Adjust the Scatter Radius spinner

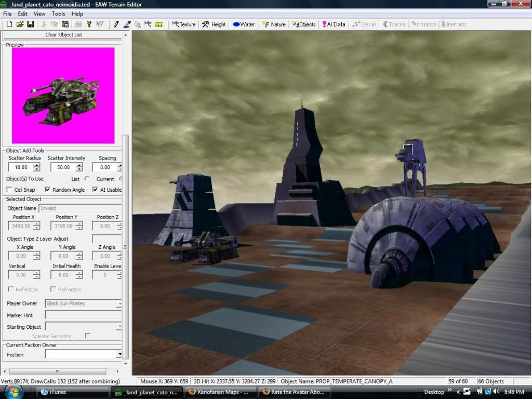[37, 167]
